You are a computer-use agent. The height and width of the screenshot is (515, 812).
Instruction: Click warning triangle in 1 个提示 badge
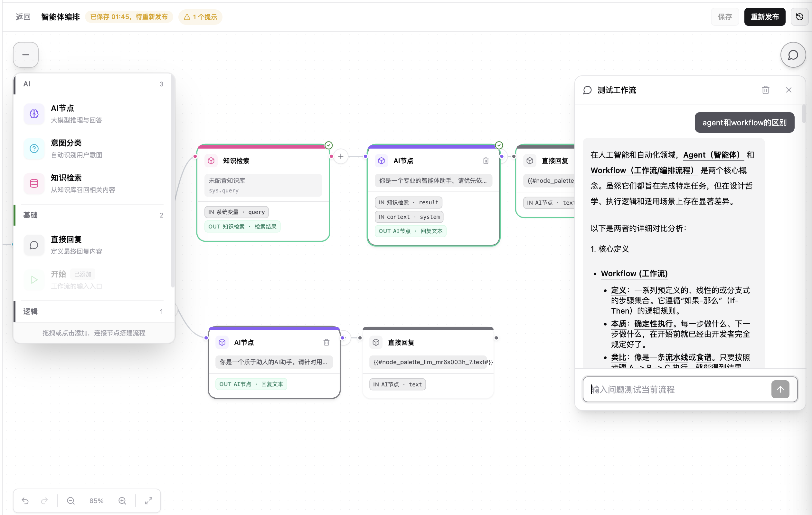pos(187,17)
